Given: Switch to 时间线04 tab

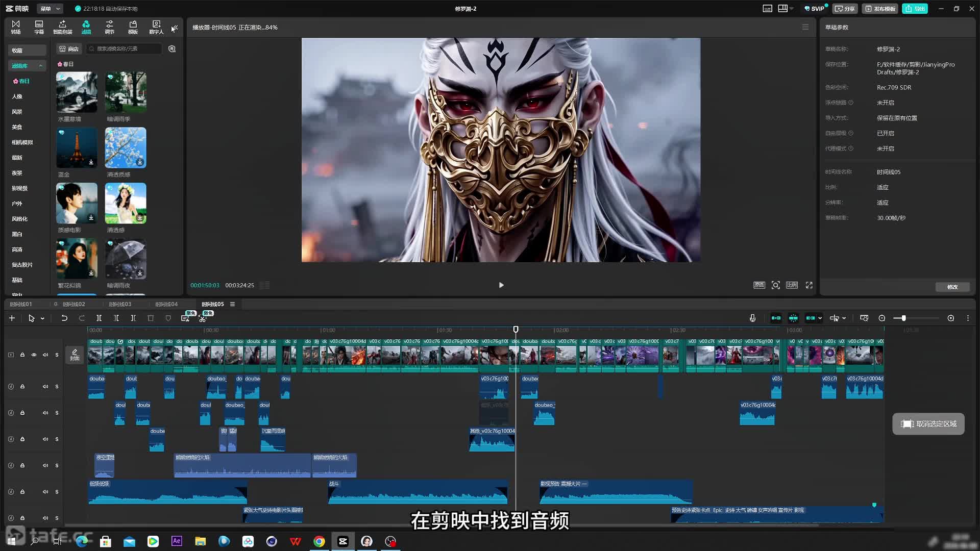Looking at the screenshot, I should pos(166,305).
